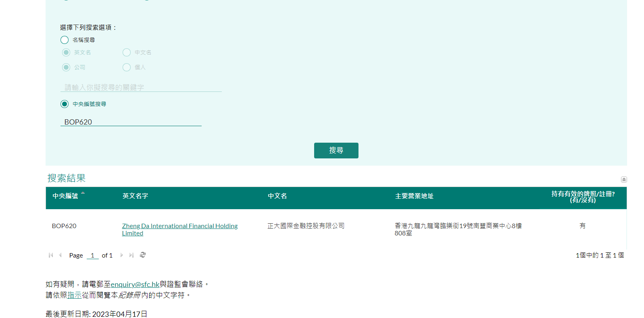Select the 名稱搜尋 radio option
This screenshot has height=318, width=644.
tap(65, 40)
